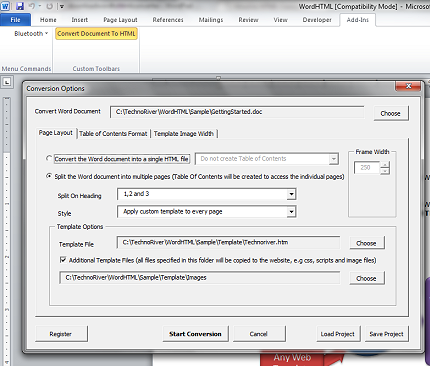Open the Review ribbon tab

click(248, 20)
